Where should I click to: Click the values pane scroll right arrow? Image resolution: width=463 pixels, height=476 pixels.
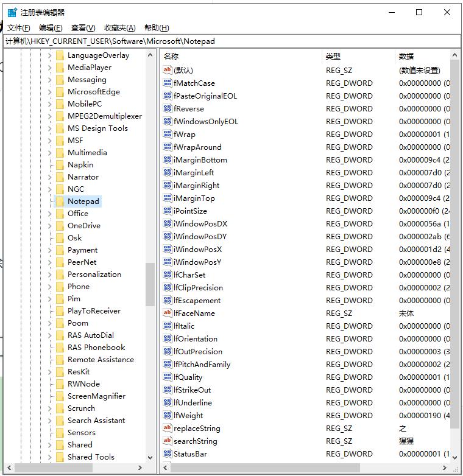pyautogui.click(x=445, y=467)
